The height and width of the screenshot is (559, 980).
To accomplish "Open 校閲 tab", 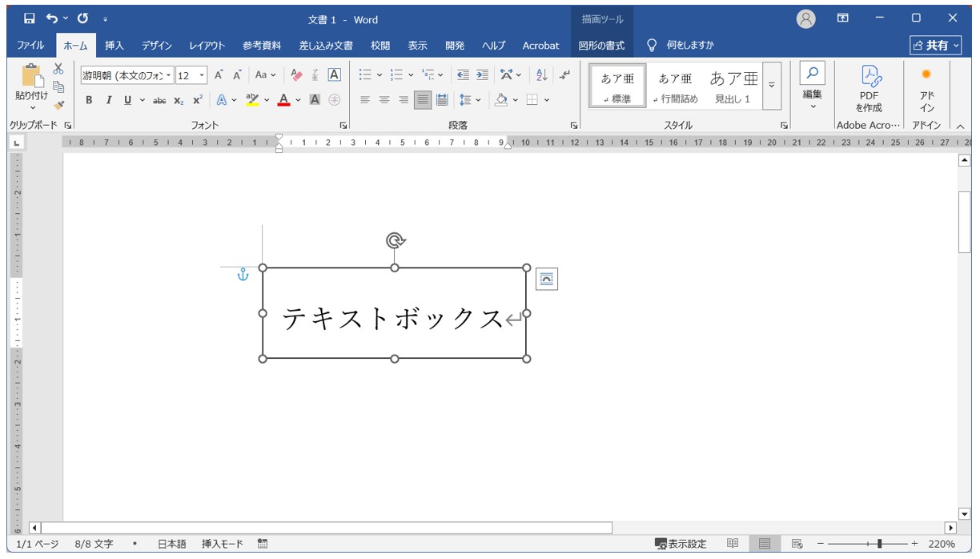I will 380,46.
